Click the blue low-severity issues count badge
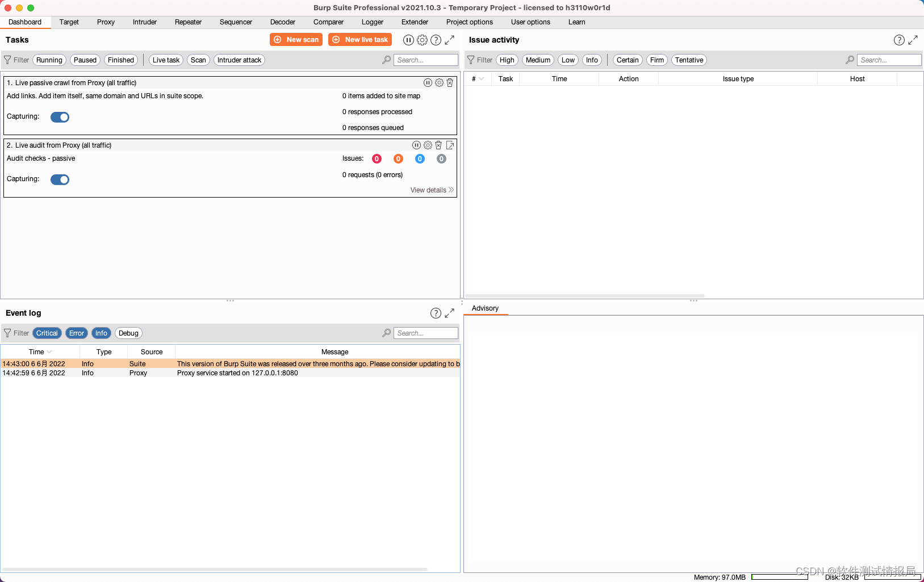 [420, 159]
